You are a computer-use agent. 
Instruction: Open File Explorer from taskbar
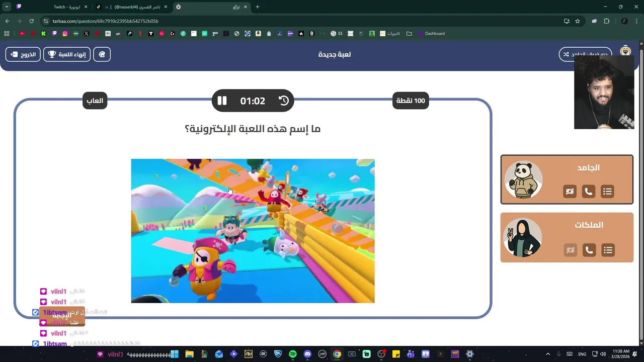coord(189,354)
